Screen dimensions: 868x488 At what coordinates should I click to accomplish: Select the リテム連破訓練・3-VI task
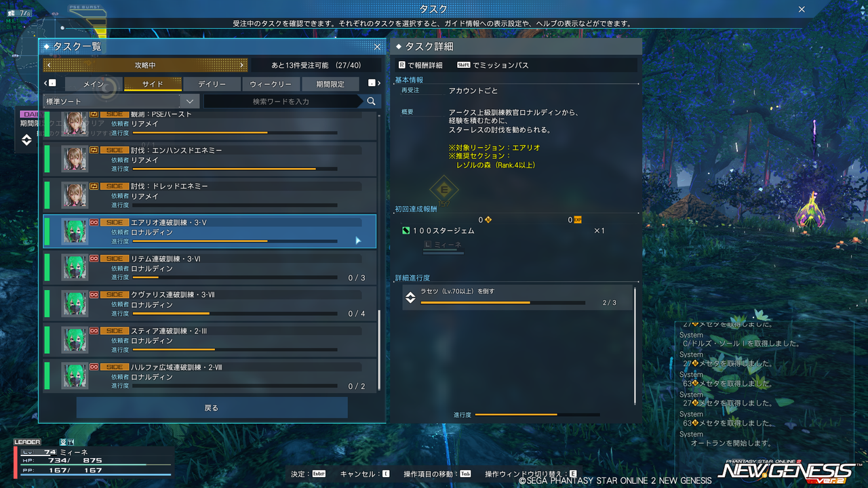tap(210, 268)
